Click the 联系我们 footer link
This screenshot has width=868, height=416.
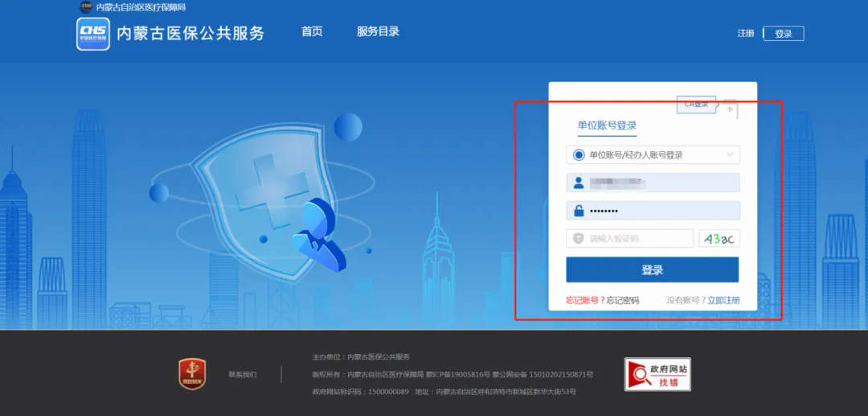[243, 374]
